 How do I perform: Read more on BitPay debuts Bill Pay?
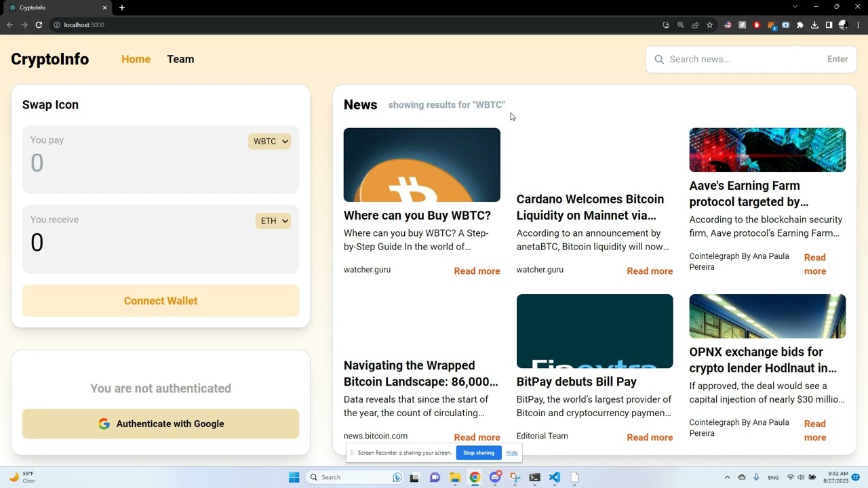pos(650,437)
